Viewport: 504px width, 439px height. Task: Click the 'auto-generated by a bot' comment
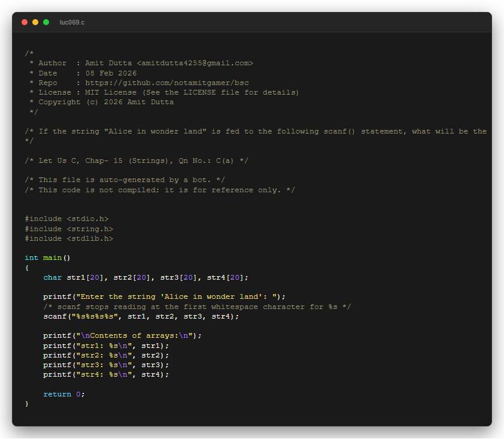(125, 180)
